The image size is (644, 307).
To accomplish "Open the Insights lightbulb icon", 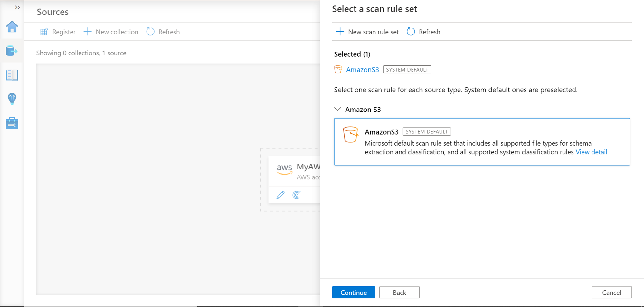I will coord(12,99).
